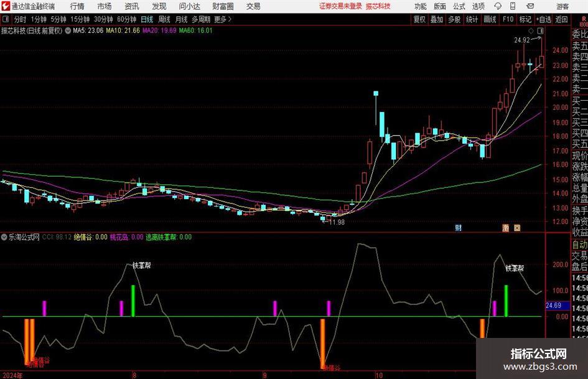The image size is (588, 379).
Task: Switch to 5分钟 period
Action: coord(58,19)
